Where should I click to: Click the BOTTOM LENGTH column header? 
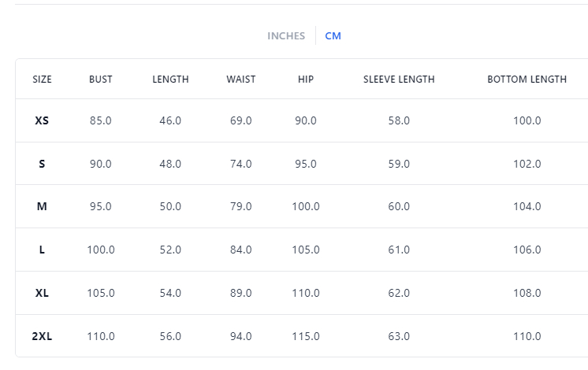point(527,80)
